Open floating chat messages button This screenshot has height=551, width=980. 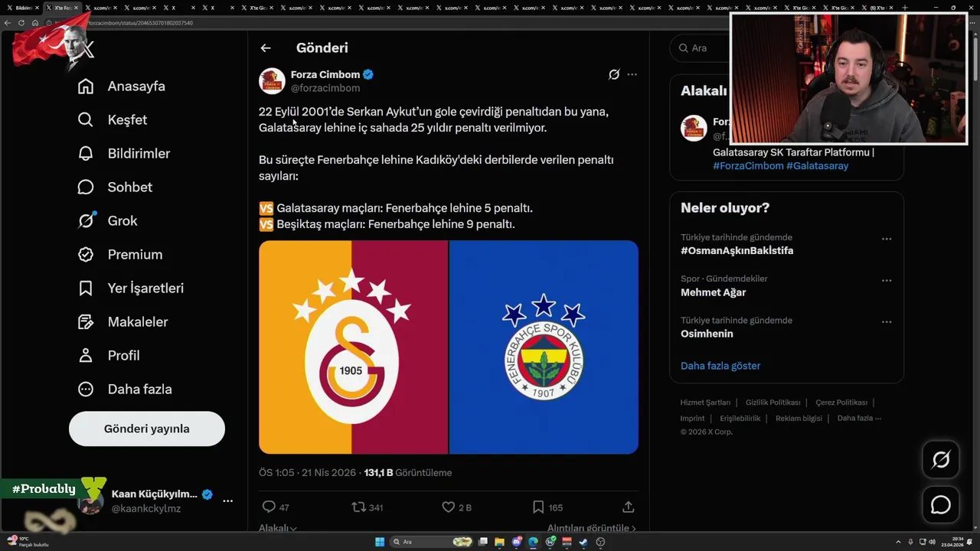pos(940,505)
